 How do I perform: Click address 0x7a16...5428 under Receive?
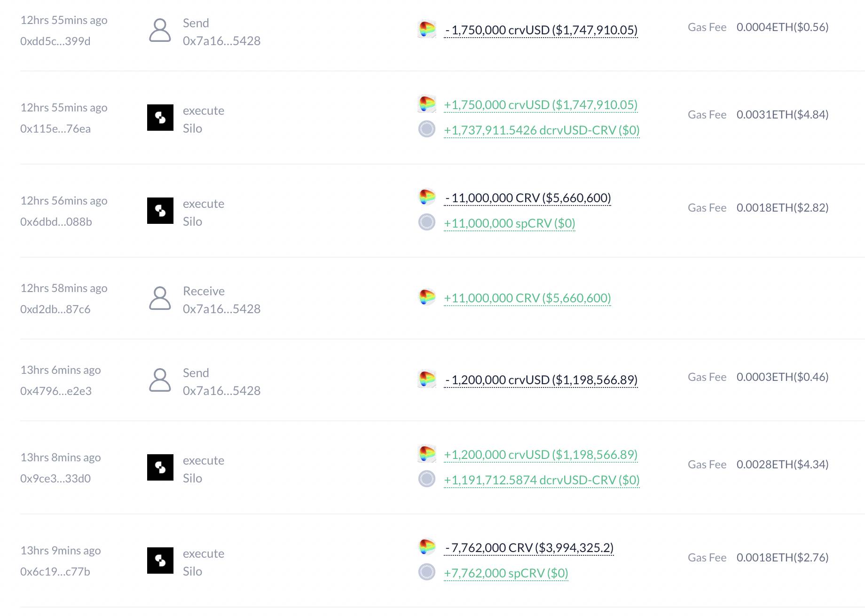[221, 309]
